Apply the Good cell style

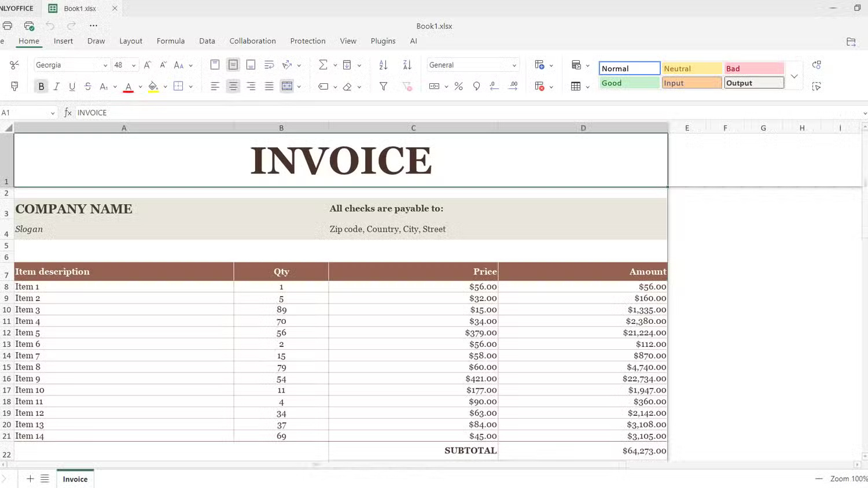click(x=629, y=83)
